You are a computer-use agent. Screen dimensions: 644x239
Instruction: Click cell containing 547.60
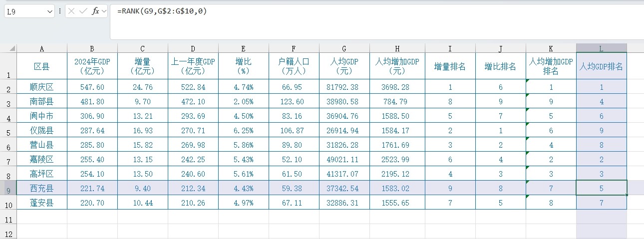point(92,87)
